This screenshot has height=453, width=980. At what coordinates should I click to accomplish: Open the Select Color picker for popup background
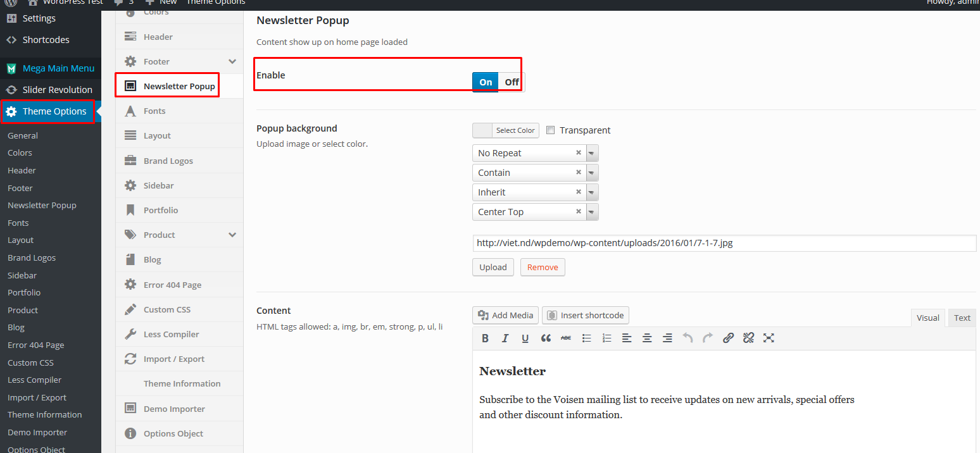(516, 130)
